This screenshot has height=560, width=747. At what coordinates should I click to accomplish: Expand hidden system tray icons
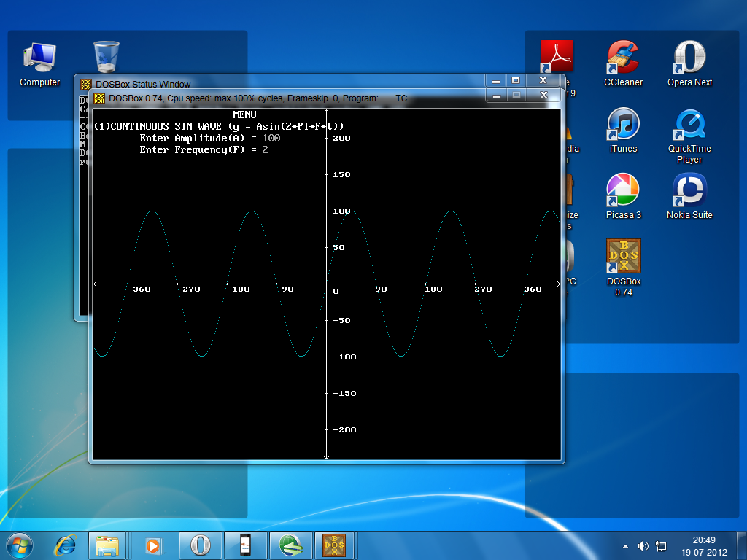pyautogui.click(x=624, y=545)
